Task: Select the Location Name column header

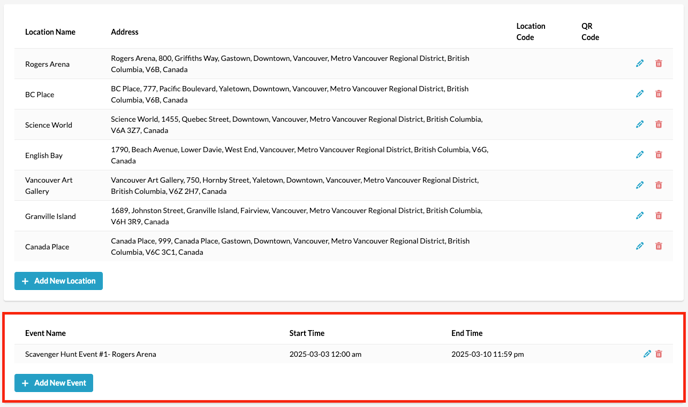Action: [50, 32]
